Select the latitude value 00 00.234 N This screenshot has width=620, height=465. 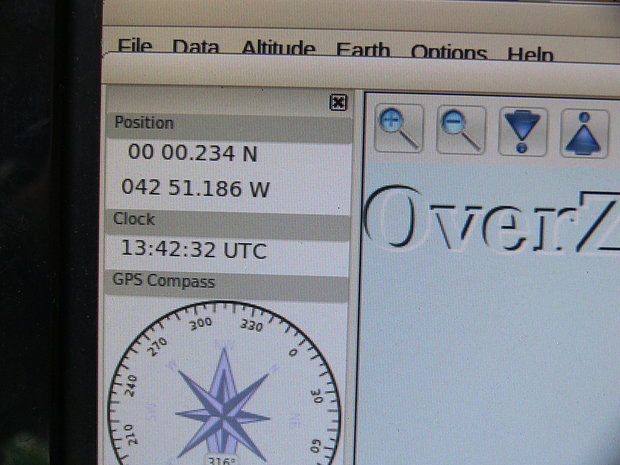point(193,153)
